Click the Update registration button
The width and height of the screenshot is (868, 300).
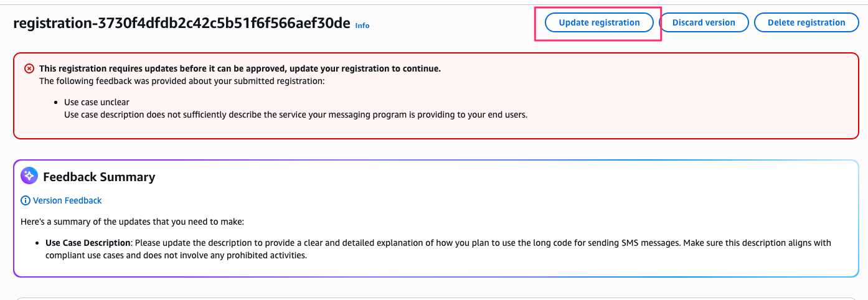(599, 22)
